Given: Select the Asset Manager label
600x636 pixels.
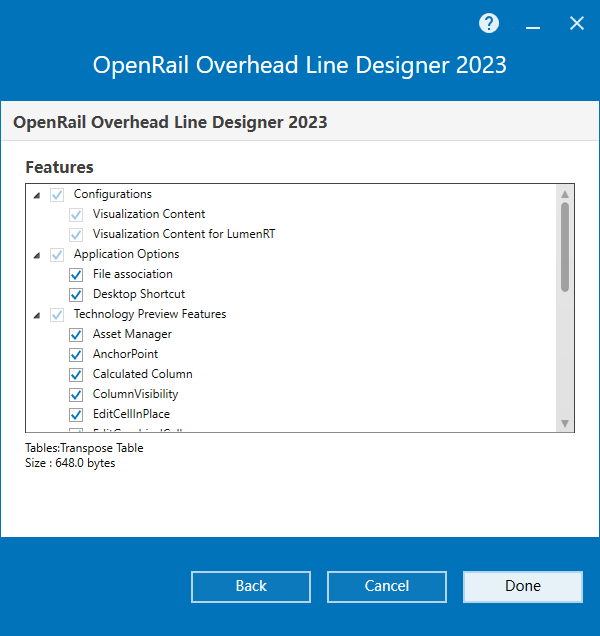Looking at the screenshot, I should pyautogui.click(x=132, y=334).
